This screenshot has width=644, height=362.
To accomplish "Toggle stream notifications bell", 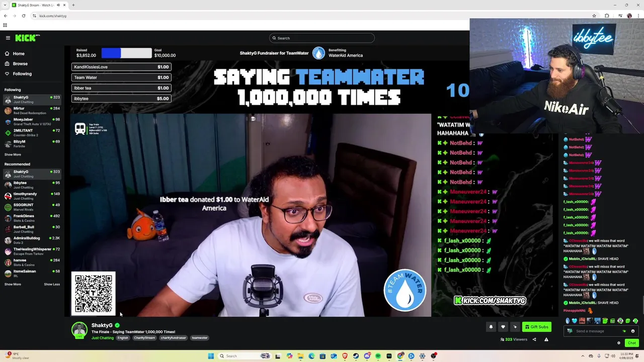I will tap(491, 327).
